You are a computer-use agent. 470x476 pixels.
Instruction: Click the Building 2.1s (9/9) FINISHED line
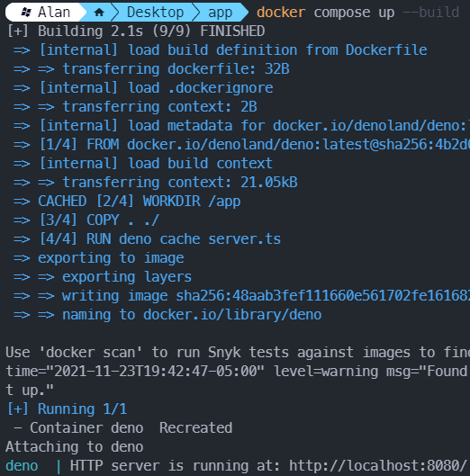pos(135,31)
